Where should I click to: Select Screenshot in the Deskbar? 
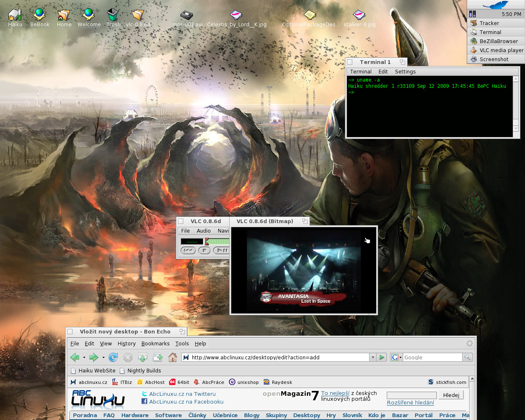pos(496,59)
